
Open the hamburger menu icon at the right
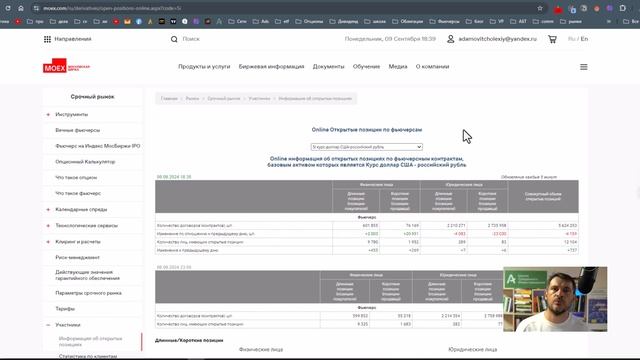584,67
